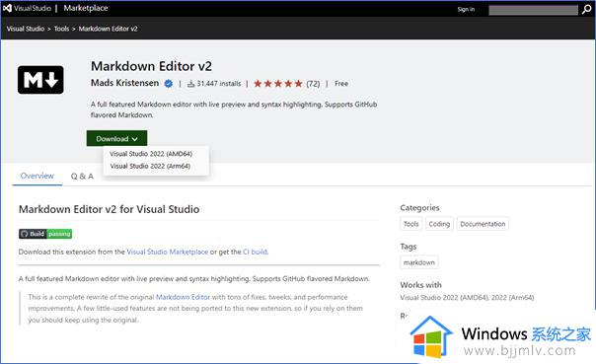Select the Documentation category tag

click(x=483, y=224)
